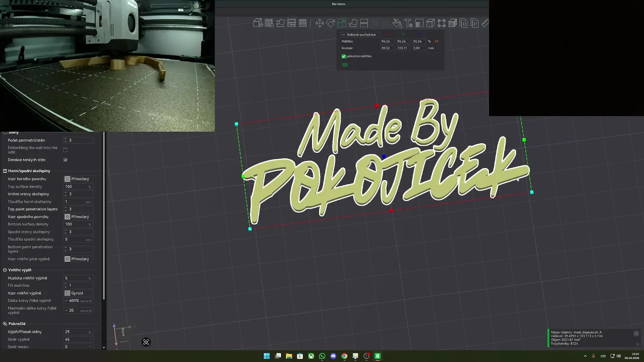This screenshot has height=362, width=644.
Task: Click the Add plate grid icon
Action: pyautogui.click(x=269, y=23)
